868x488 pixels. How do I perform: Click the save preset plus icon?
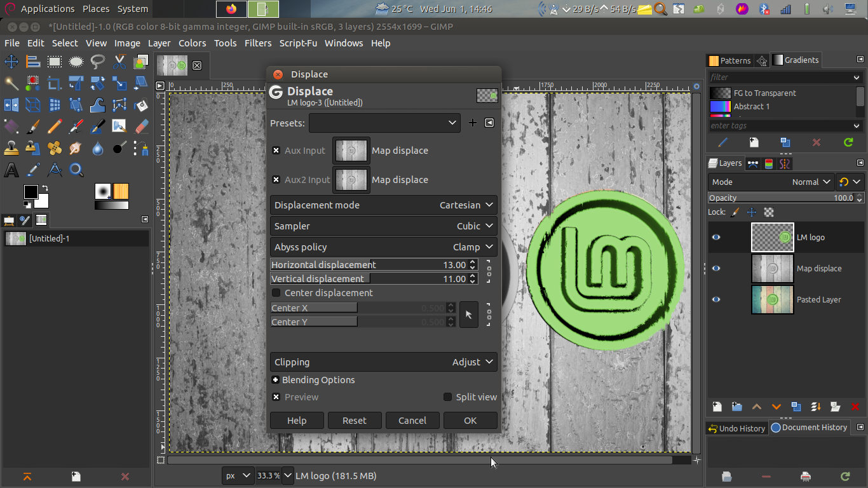click(x=472, y=123)
